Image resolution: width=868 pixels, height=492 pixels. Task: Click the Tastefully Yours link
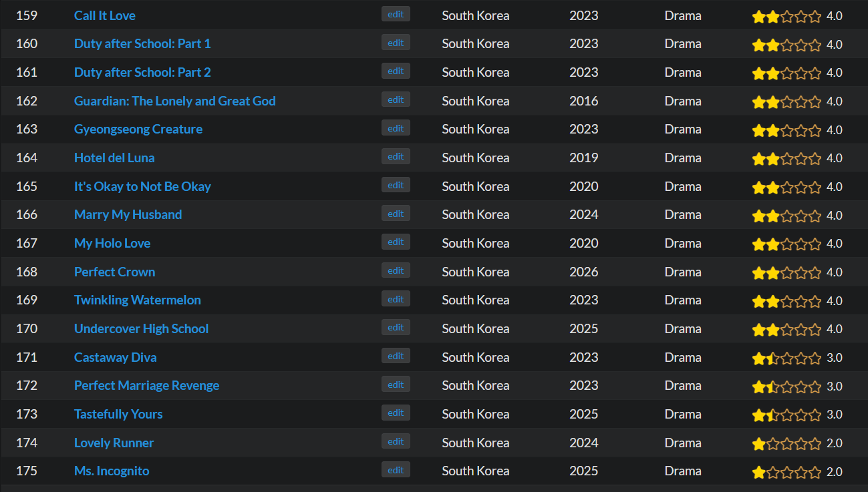click(118, 414)
